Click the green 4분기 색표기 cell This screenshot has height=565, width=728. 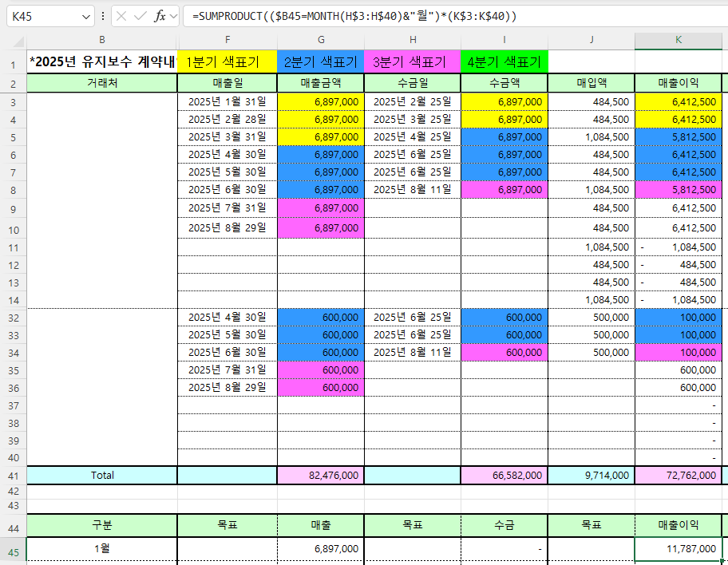click(x=504, y=61)
